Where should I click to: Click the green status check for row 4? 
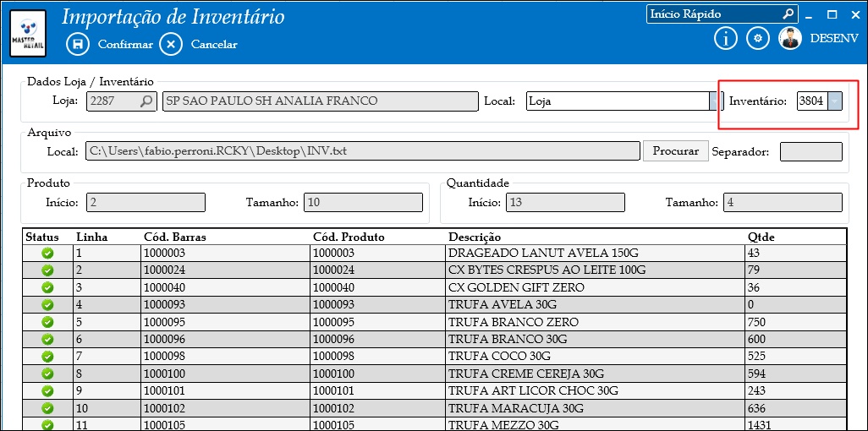[x=48, y=305]
